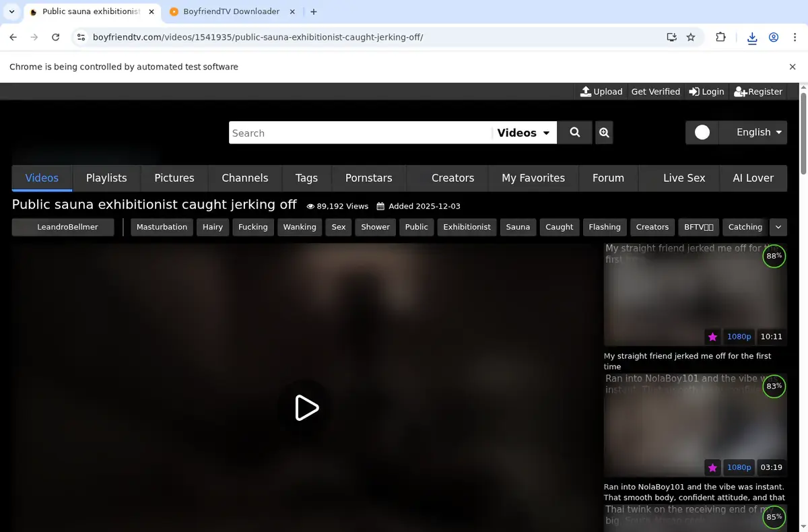Click star icon on the 03:19 thumbnail
The width and height of the screenshot is (808, 532).
coord(712,467)
